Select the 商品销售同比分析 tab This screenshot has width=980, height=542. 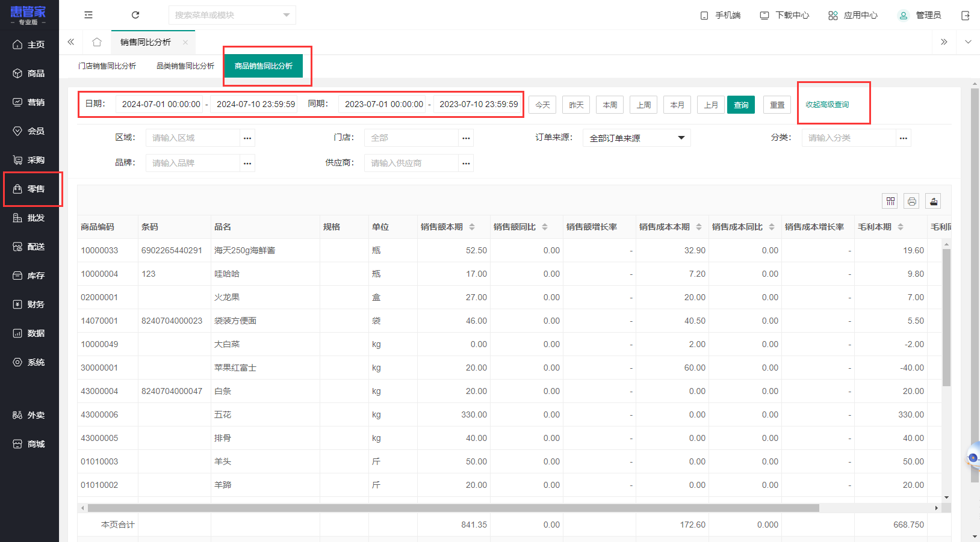tap(264, 66)
